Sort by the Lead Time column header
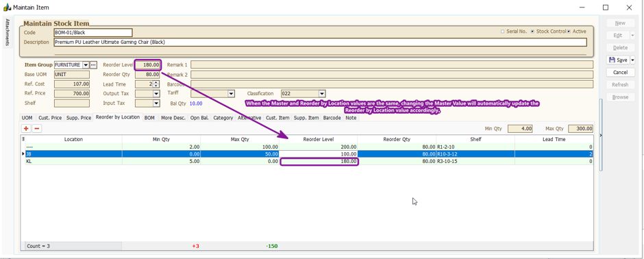644x259 pixels. 554,140
